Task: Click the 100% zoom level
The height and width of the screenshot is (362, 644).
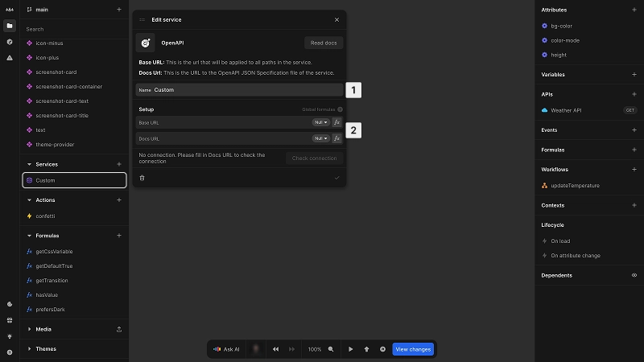Action: [315, 349]
